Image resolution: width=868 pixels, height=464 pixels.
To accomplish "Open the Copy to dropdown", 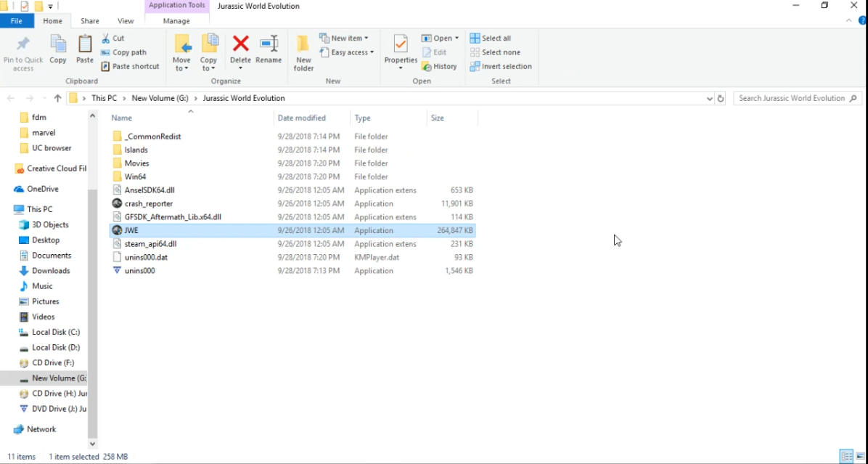I will click(209, 53).
